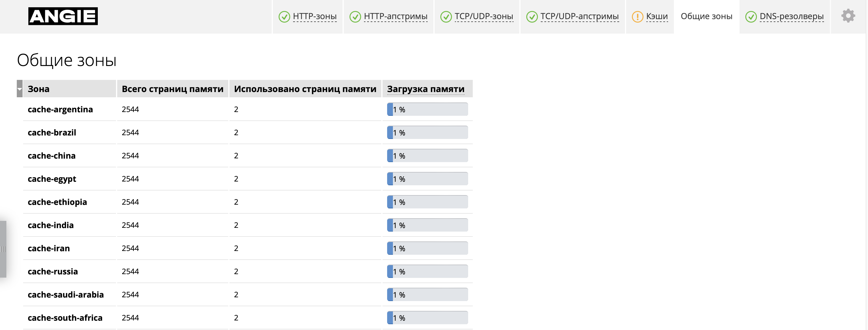Click the DNS-резолверы green check icon
The height and width of the screenshot is (330, 868).
click(x=751, y=16)
